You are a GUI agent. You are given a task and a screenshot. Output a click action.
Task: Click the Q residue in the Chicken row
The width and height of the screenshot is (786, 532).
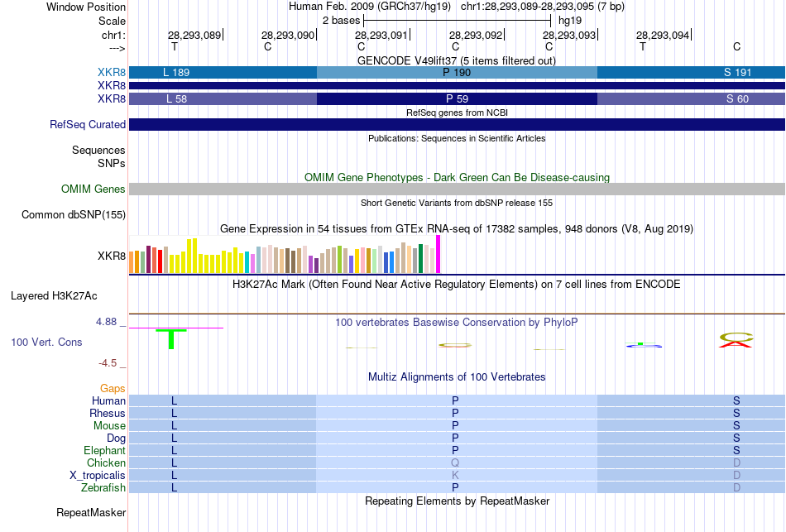(x=455, y=463)
